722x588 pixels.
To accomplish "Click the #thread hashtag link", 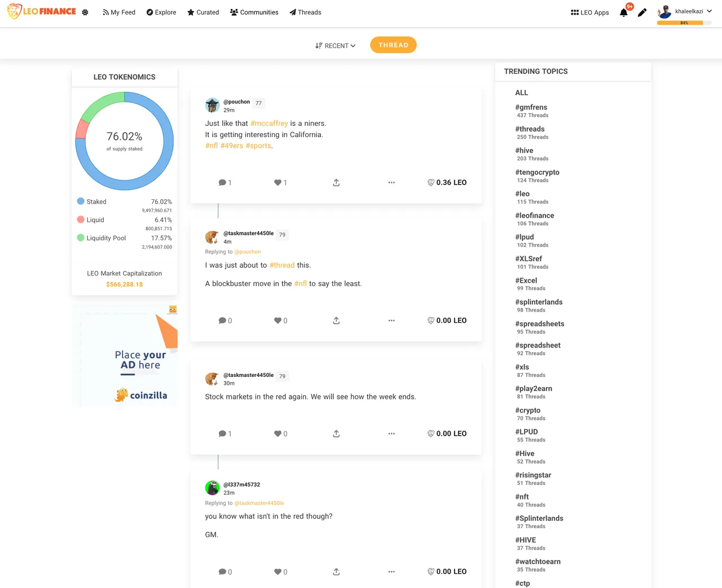I will pos(282,265).
